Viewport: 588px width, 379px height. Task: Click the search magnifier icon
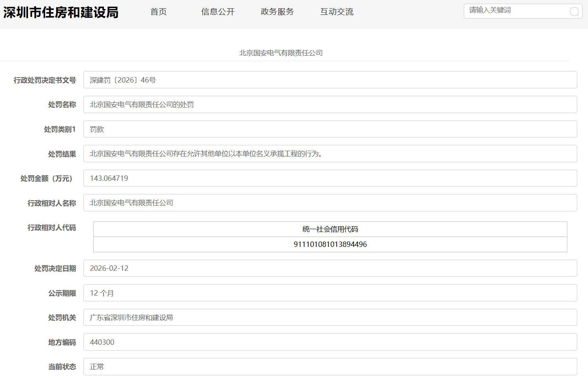(574, 12)
